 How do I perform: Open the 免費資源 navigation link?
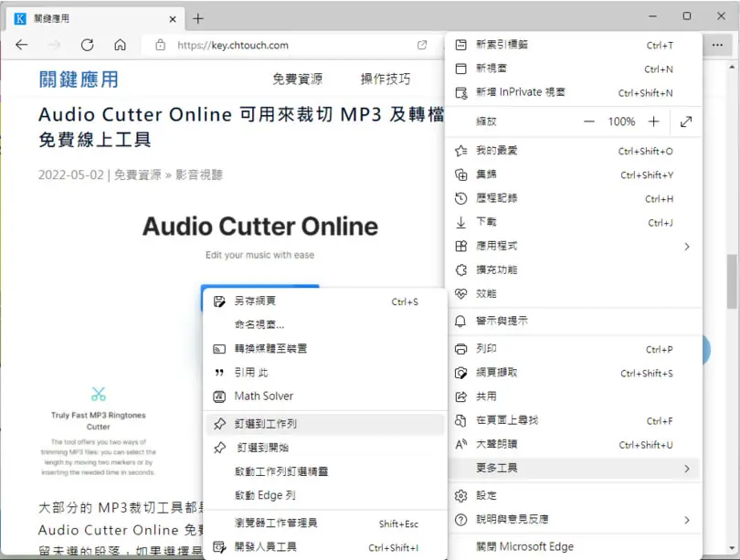(297, 79)
